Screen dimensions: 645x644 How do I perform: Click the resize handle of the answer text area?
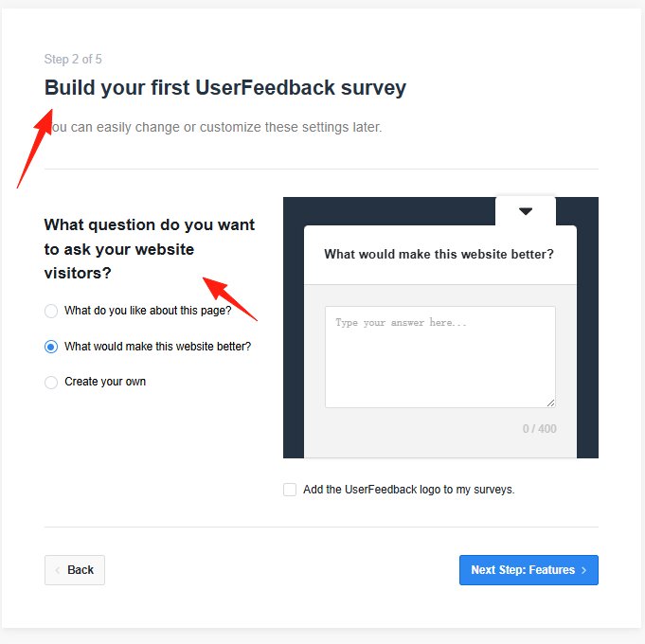(x=550, y=402)
